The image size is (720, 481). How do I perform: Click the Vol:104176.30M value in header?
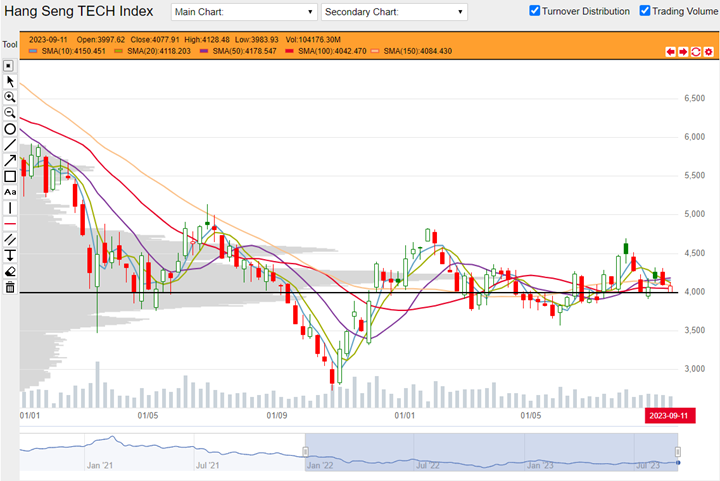[313, 39]
